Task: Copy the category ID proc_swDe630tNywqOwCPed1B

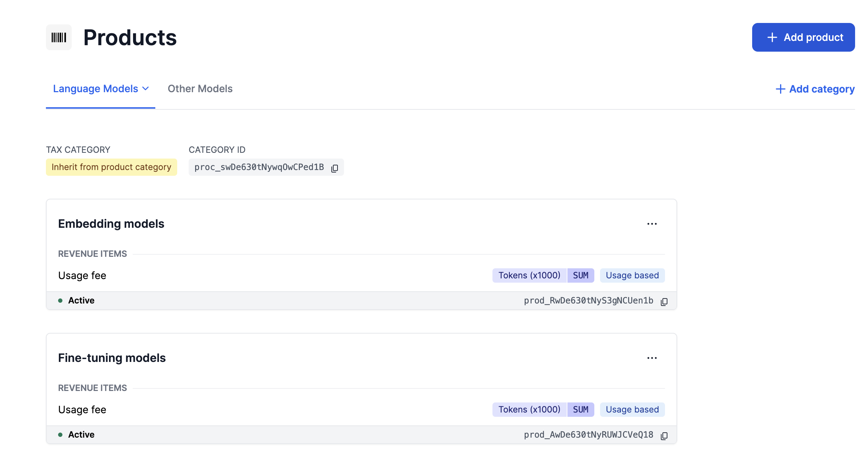Action: [x=334, y=168]
